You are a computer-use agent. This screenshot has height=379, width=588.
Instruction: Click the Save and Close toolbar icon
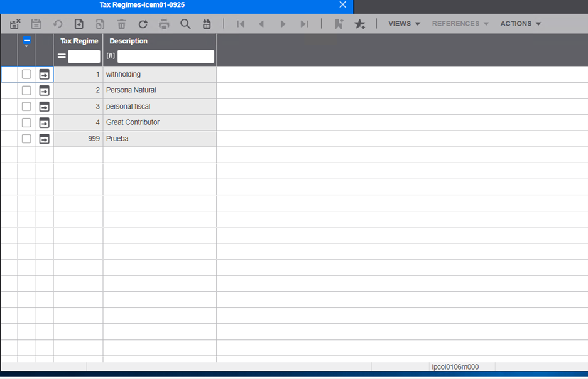coord(15,24)
